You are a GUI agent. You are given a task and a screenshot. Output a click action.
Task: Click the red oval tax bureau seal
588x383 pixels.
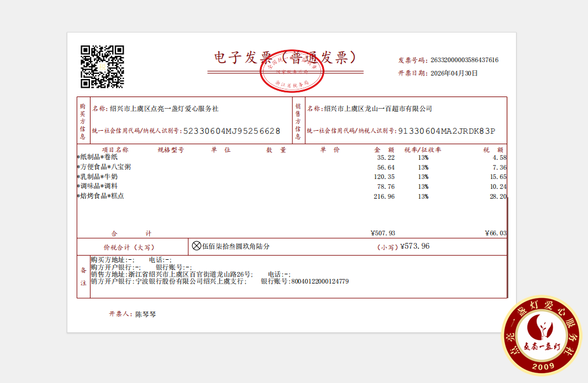291,72
